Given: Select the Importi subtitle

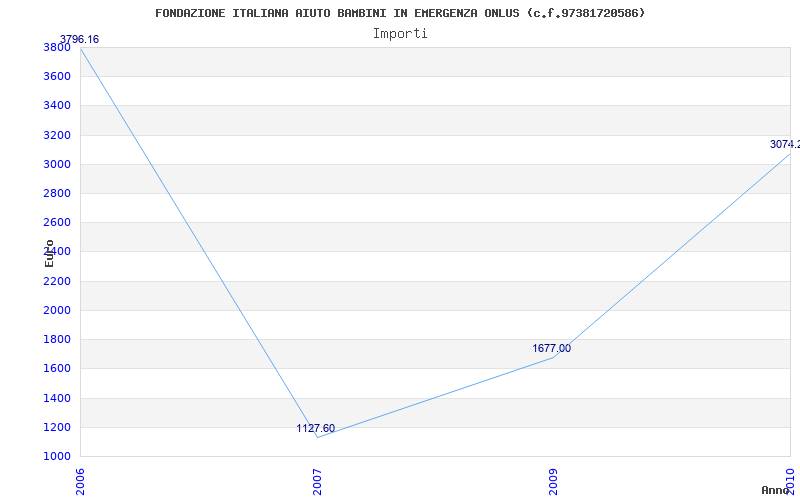Looking at the screenshot, I should pyautogui.click(x=400, y=34).
